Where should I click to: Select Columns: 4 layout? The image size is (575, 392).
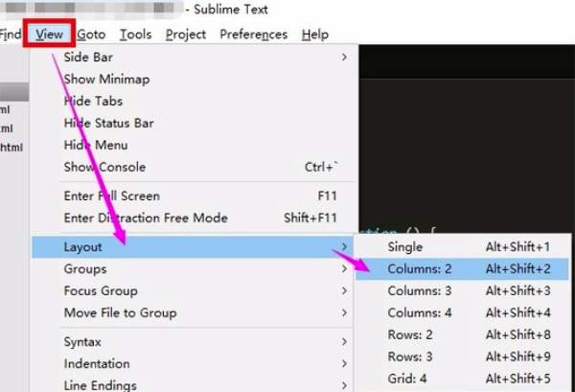[x=462, y=312]
